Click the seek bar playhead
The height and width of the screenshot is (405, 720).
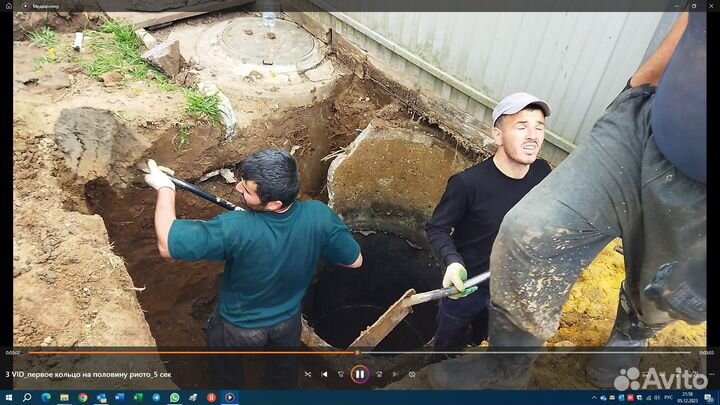(357, 352)
